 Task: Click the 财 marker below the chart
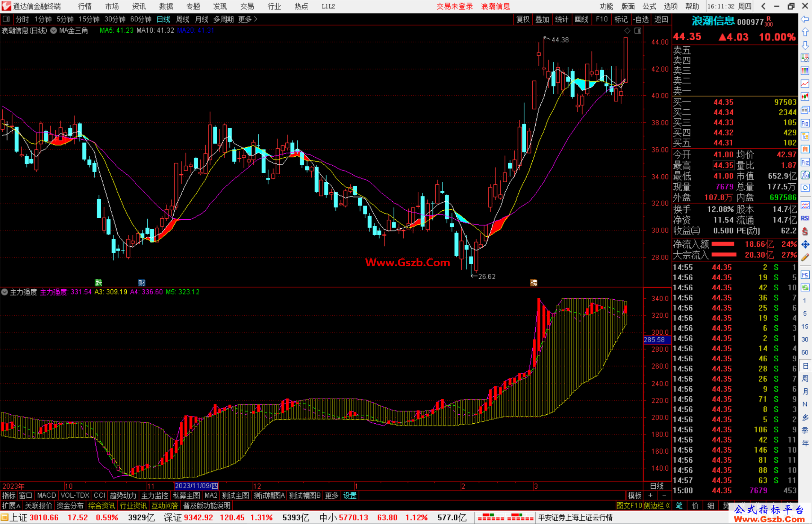click(x=142, y=282)
